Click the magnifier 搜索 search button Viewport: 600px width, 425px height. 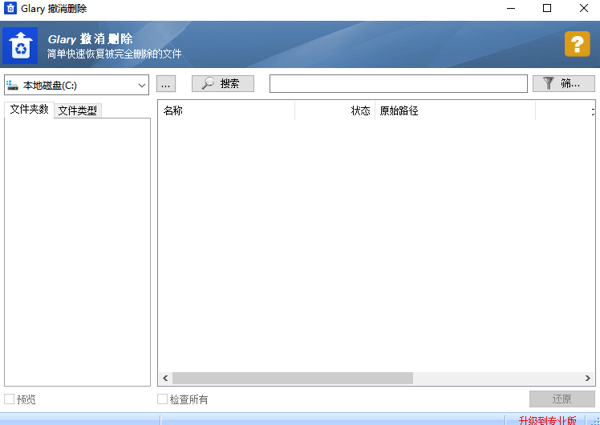tap(222, 84)
